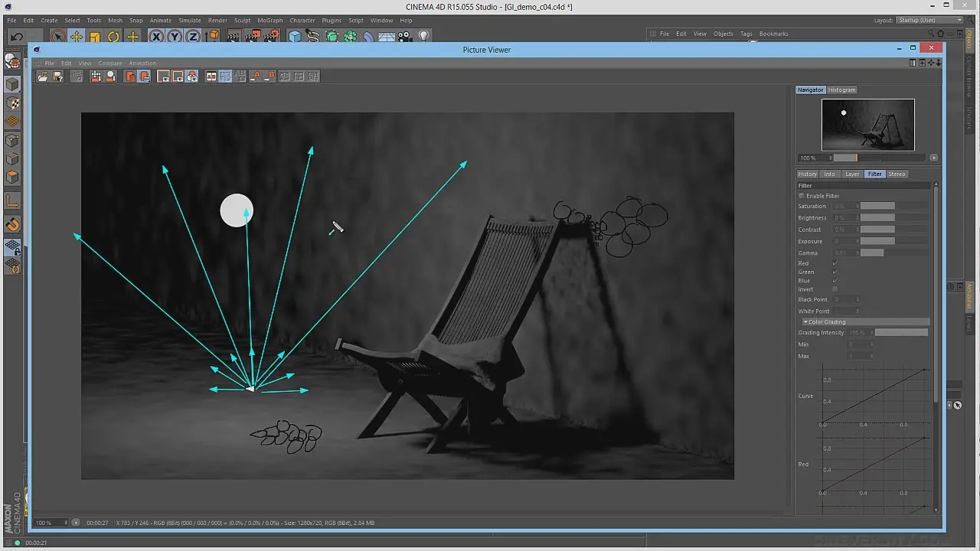The image size is (980, 551).
Task: Toggle the Blue channel checkbox
Action: coord(835,280)
